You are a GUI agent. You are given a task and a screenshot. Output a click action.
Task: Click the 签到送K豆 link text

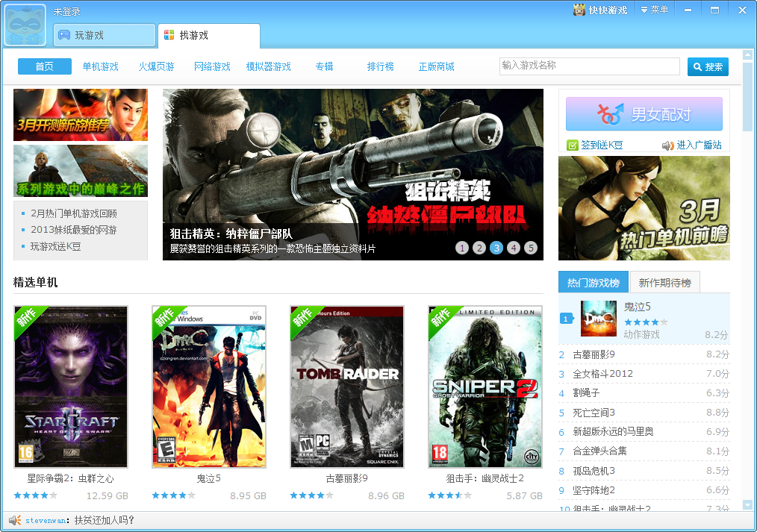[x=602, y=145]
